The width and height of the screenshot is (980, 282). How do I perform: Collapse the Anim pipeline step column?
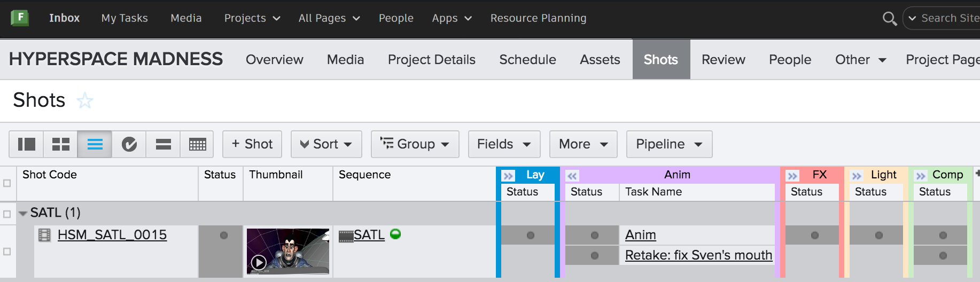click(x=572, y=176)
